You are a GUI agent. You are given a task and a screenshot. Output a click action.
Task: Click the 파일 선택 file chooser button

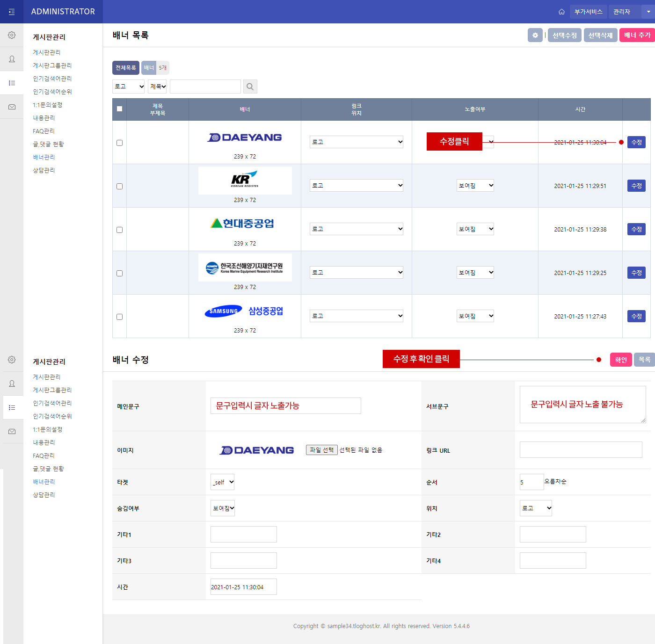click(321, 450)
